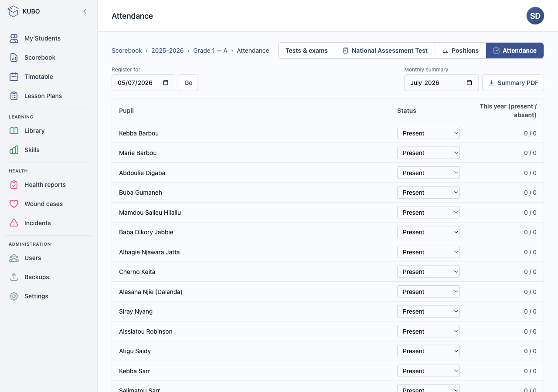Switch to the Positions tab
Screen dimensions: 558x392
pos(460,51)
